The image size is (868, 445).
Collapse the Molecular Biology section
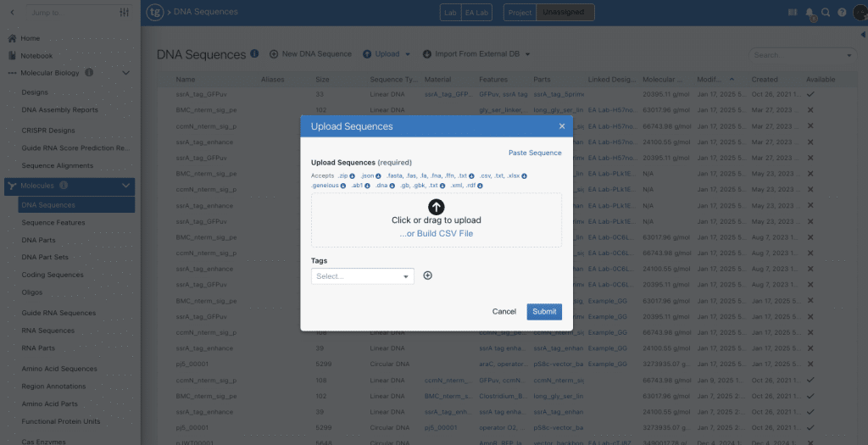125,73
